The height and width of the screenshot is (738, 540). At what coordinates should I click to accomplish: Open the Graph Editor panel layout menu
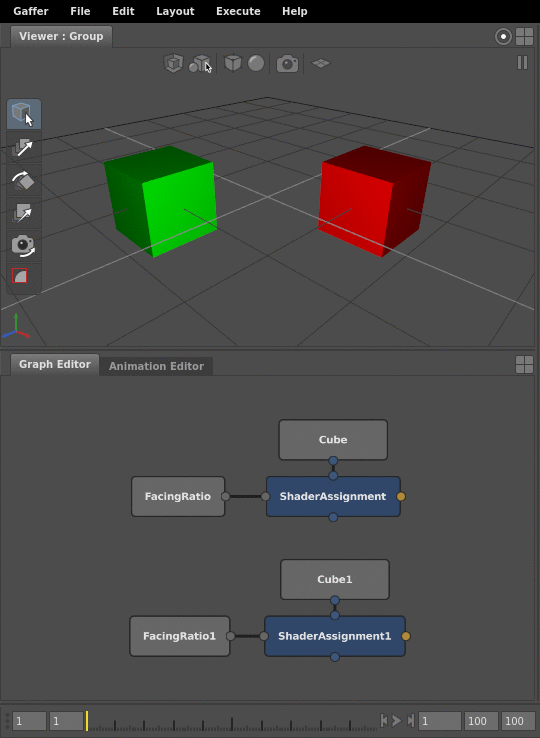point(524,364)
